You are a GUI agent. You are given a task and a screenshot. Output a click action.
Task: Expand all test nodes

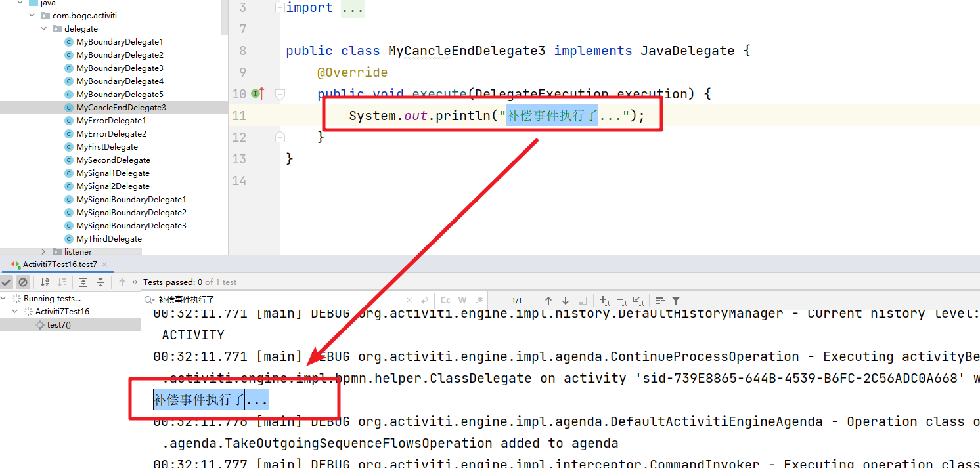pos(83,282)
